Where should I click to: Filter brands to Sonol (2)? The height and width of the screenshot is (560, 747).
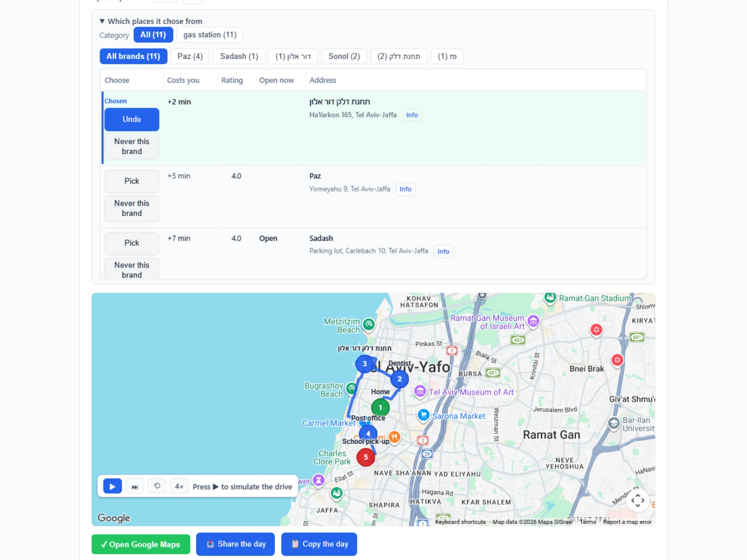[x=344, y=56]
